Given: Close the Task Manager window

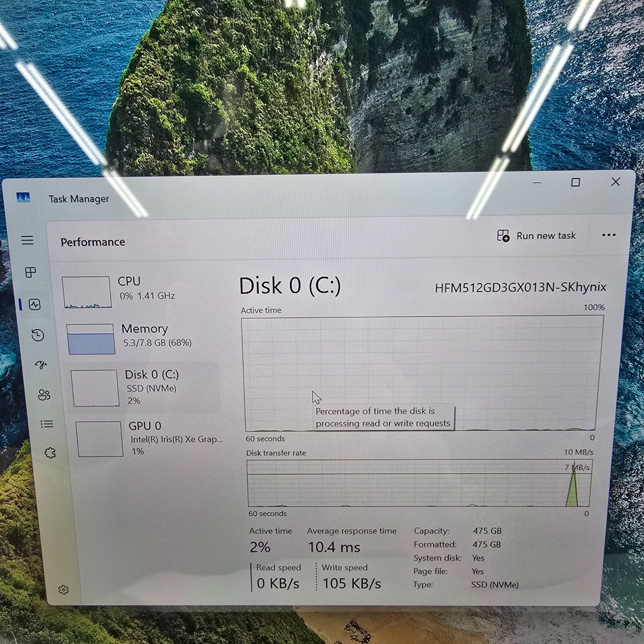Looking at the screenshot, I should (615, 182).
